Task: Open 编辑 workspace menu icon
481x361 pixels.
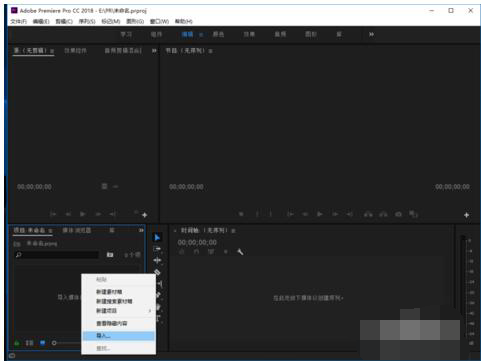Action: coord(201,35)
